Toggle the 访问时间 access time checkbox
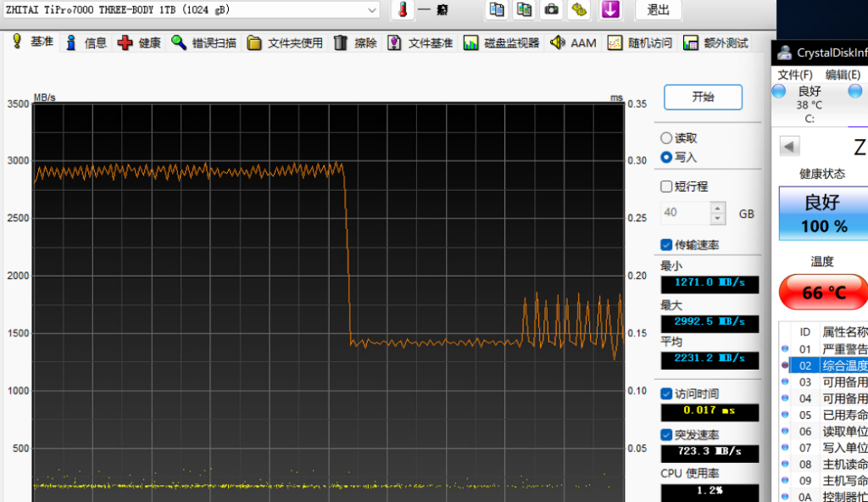Viewport: 868px width, 502px height. pos(666,393)
